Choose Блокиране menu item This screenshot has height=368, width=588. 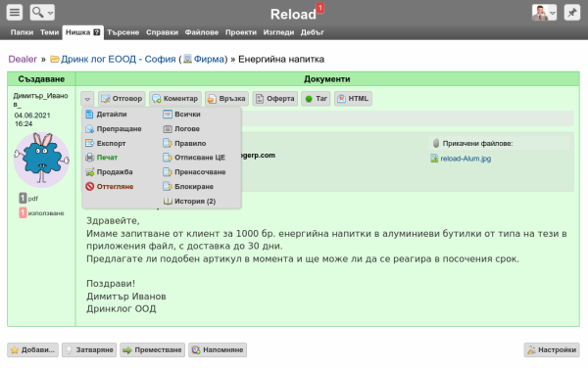188,186
